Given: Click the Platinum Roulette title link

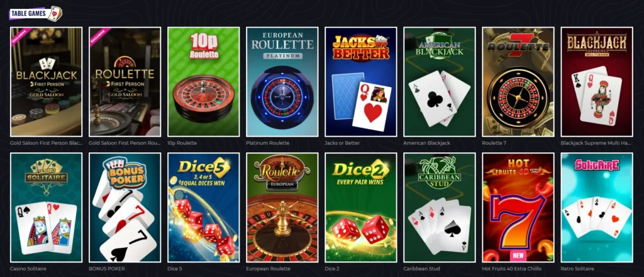Looking at the screenshot, I should coord(268,143).
